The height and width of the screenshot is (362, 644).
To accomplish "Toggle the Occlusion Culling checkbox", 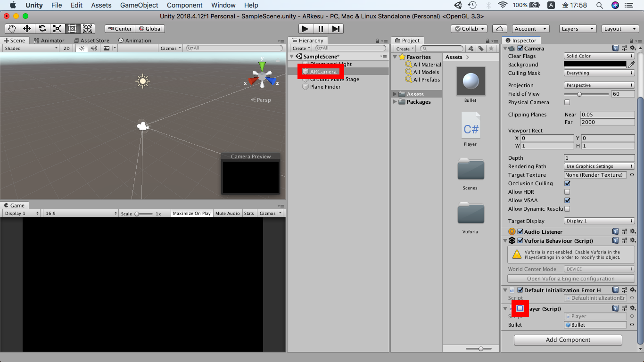I will [567, 183].
